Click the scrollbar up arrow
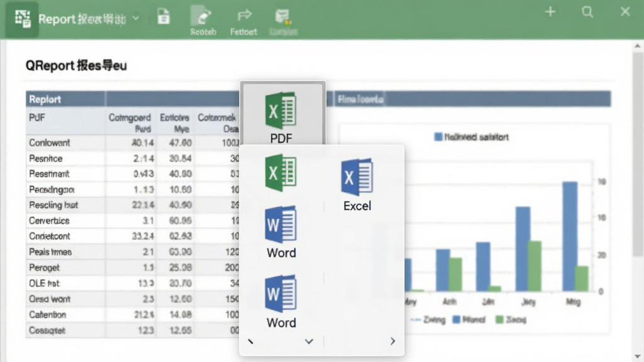 [638, 45]
